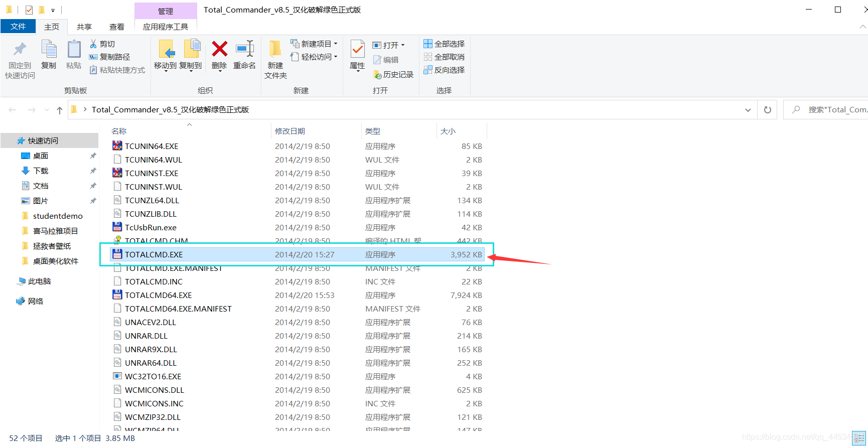Go up one folder level

click(x=60, y=110)
